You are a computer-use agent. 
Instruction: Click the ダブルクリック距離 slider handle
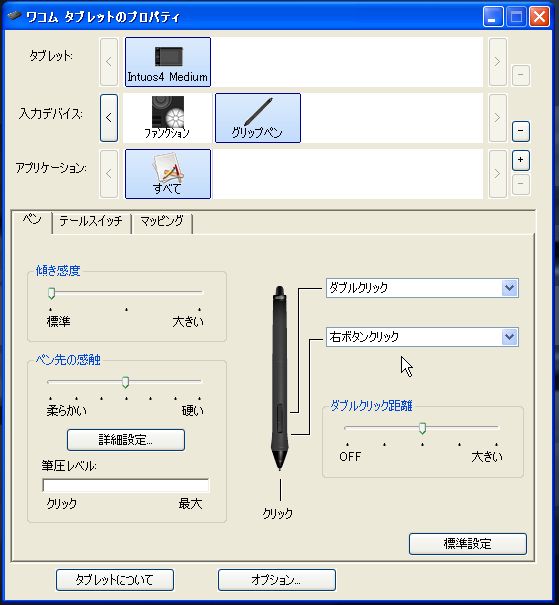pos(422,428)
